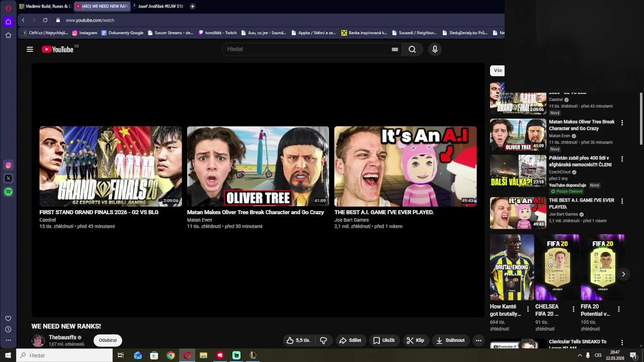Open Dokumenty Google bookmark
This screenshot has height=362, width=644.
click(122, 33)
